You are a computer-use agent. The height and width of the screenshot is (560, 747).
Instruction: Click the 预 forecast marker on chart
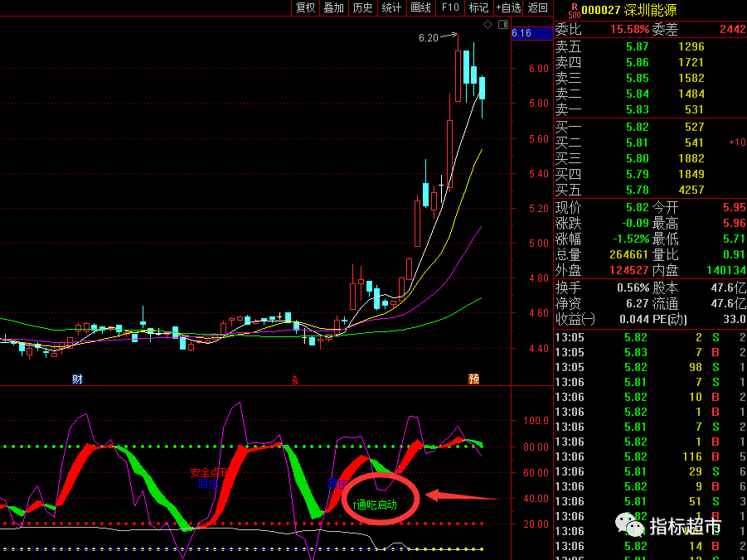click(473, 379)
